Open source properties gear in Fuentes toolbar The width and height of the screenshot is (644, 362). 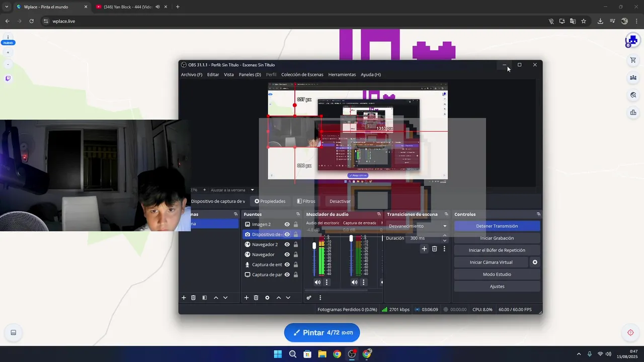click(267, 298)
